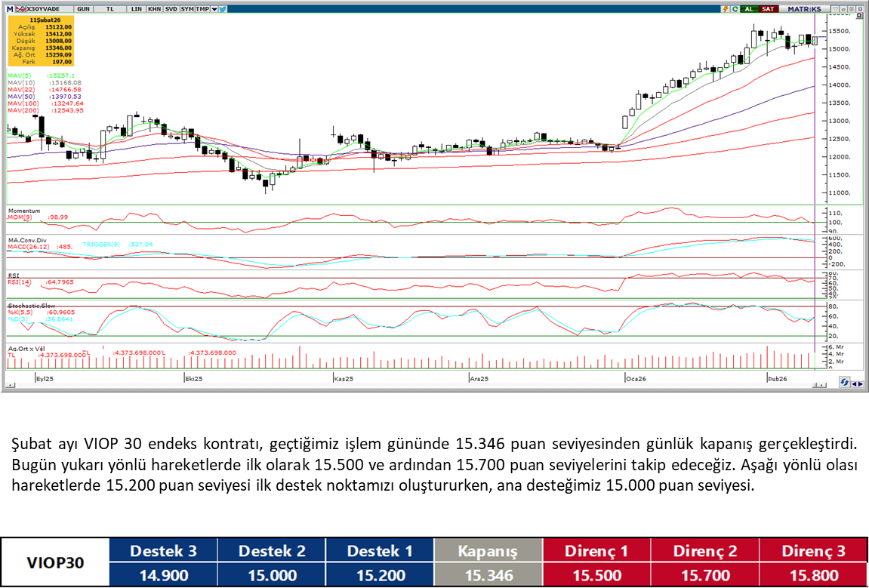The width and height of the screenshot is (869, 588).
Task: Click the green C refresh icon
Action: (735, 8)
